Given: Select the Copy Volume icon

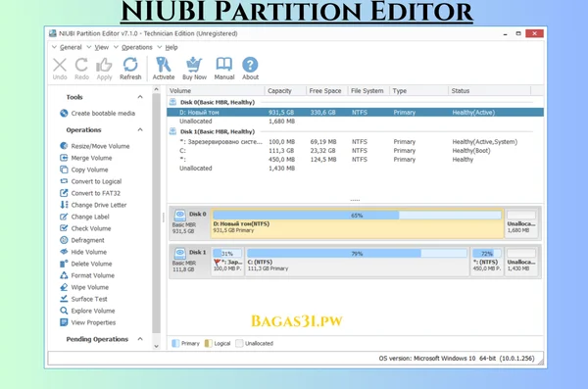Looking at the screenshot, I should coord(64,170).
